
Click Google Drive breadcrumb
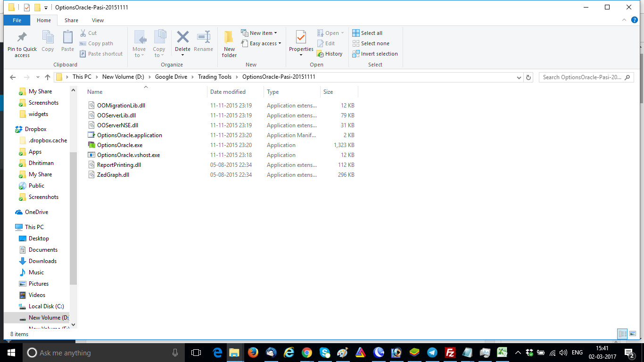[x=171, y=77]
